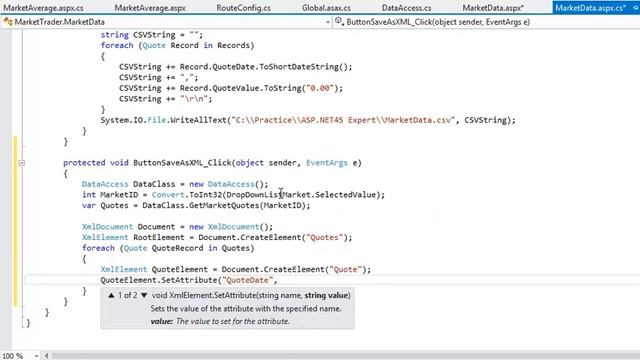Open the DataAccess.cs tab
Image resolution: width=640 pixels, height=360 pixels.
[407, 8]
